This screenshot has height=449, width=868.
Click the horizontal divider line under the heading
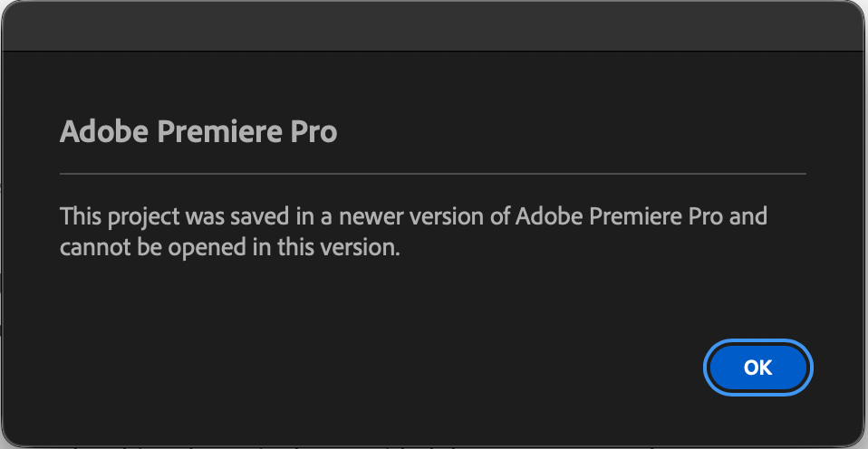(x=433, y=172)
